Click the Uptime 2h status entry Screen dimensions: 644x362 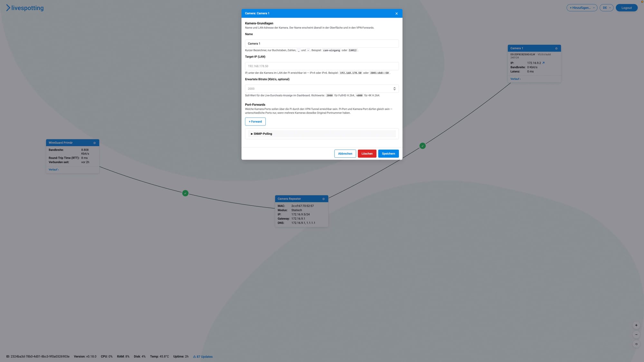click(x=181, y=357)
